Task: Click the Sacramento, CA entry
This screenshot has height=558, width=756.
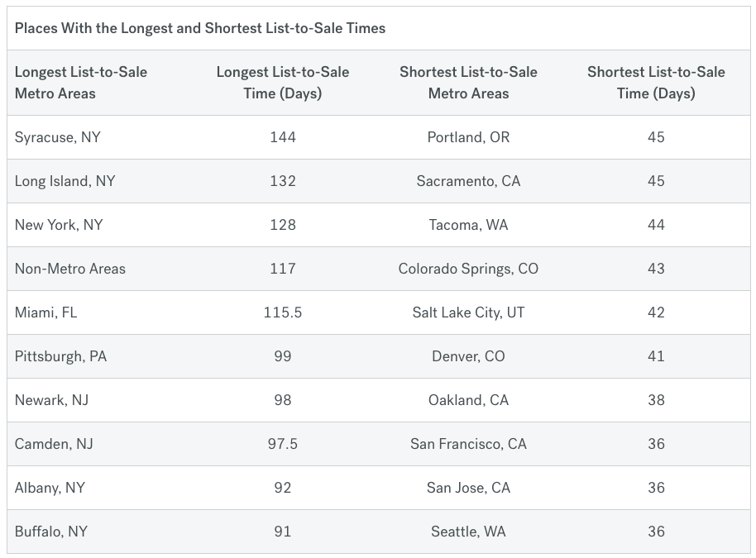Action: coord(468,181)
